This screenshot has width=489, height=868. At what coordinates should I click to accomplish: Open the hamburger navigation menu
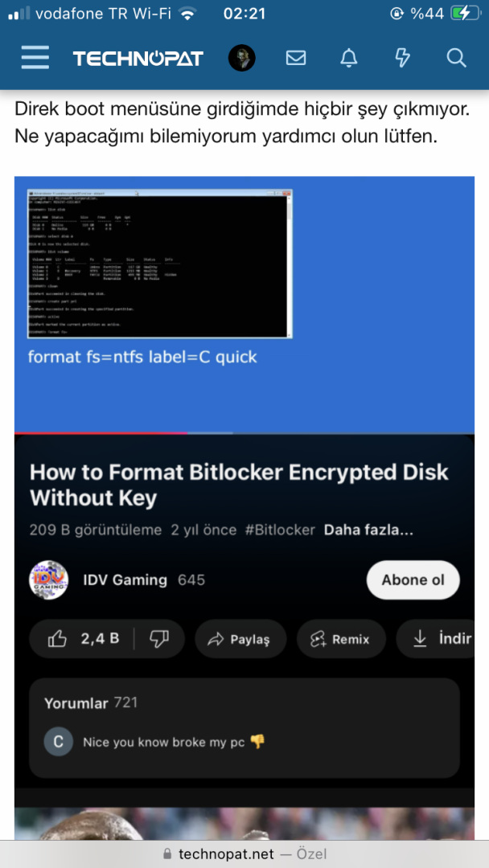35,58
